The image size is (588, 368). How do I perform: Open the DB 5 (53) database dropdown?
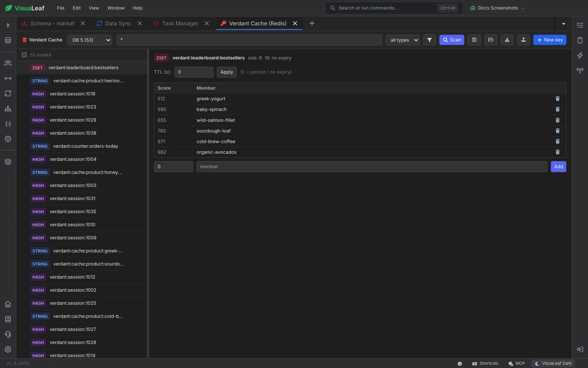(90, 40)
